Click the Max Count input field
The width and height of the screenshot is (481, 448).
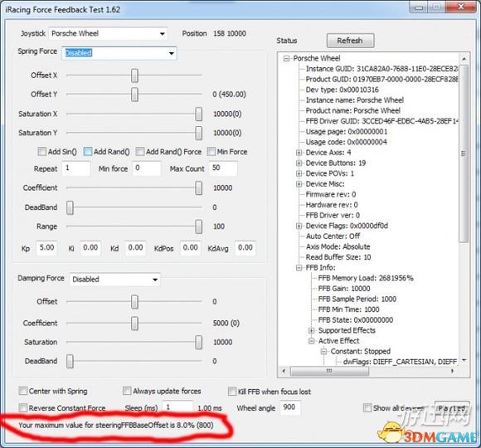[x=223, y=168]
